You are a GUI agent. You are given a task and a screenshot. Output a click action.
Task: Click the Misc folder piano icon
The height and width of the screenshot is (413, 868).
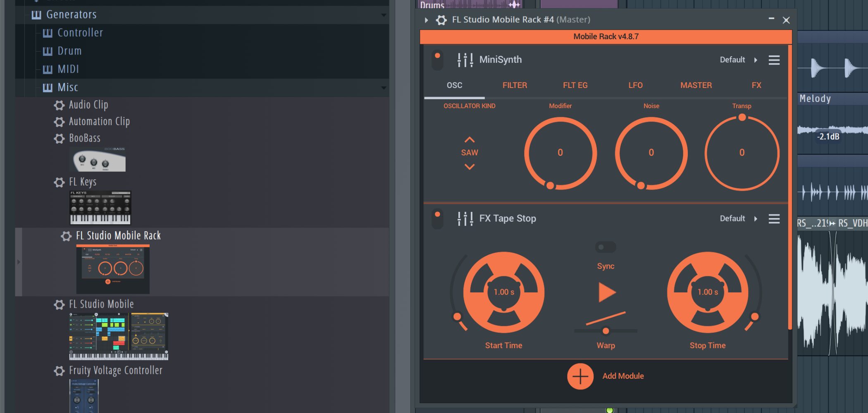point(48,88)
